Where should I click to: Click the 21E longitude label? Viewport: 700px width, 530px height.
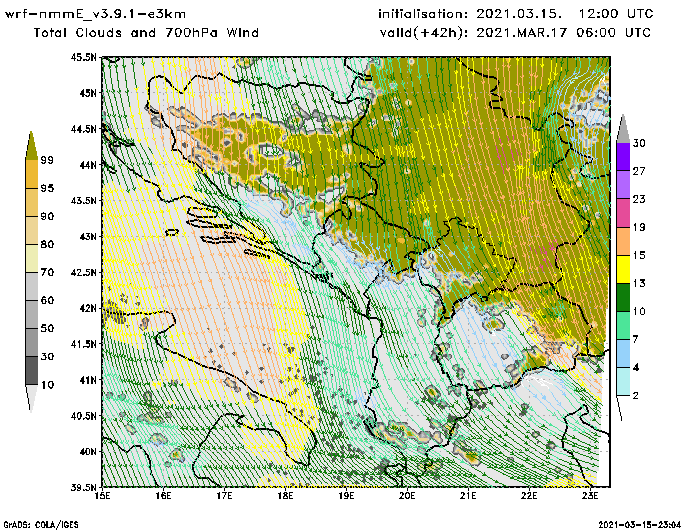468,496
